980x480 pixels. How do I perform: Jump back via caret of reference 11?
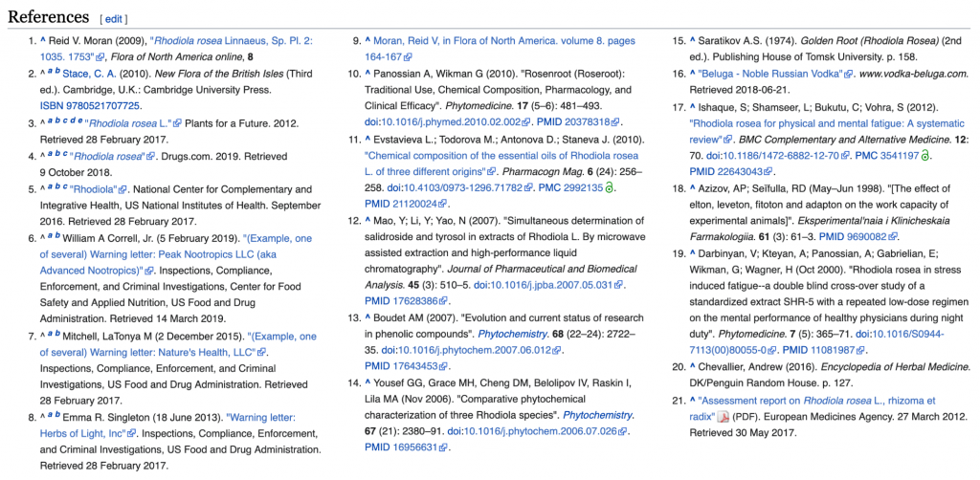(x=367, y=138)
